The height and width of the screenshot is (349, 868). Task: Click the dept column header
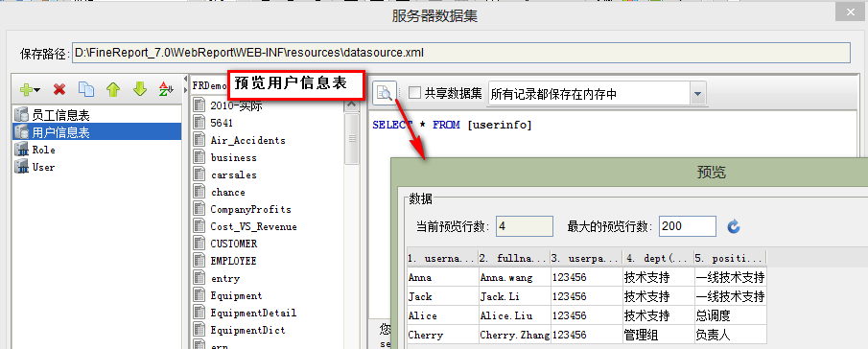pos(658,258)
